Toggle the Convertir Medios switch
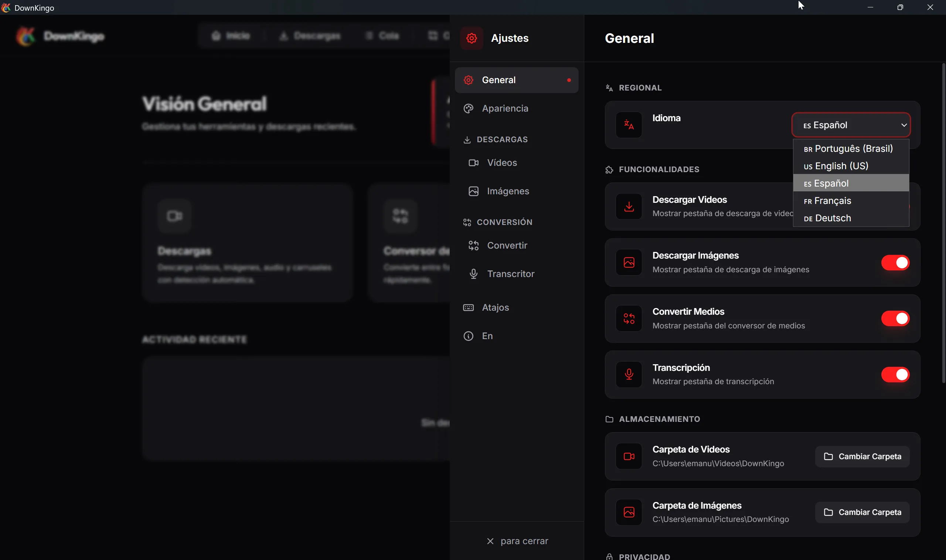This screenshot has width=946, height=560. click(x=895, y=318)
